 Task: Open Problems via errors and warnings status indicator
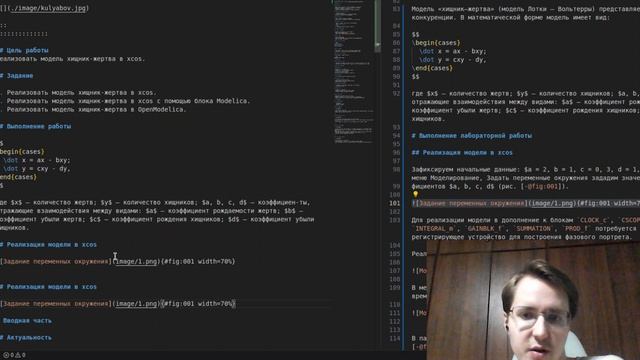[x=14, y=355]
